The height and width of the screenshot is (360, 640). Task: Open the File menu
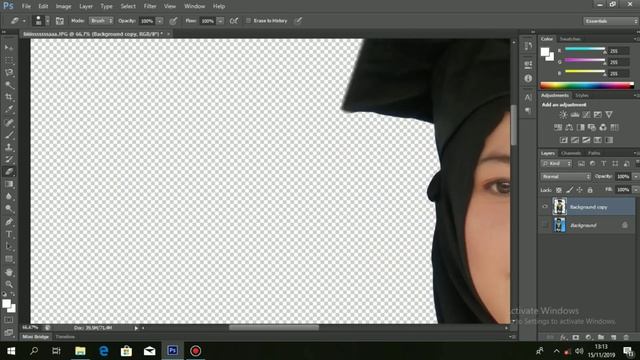click(26, 6)
